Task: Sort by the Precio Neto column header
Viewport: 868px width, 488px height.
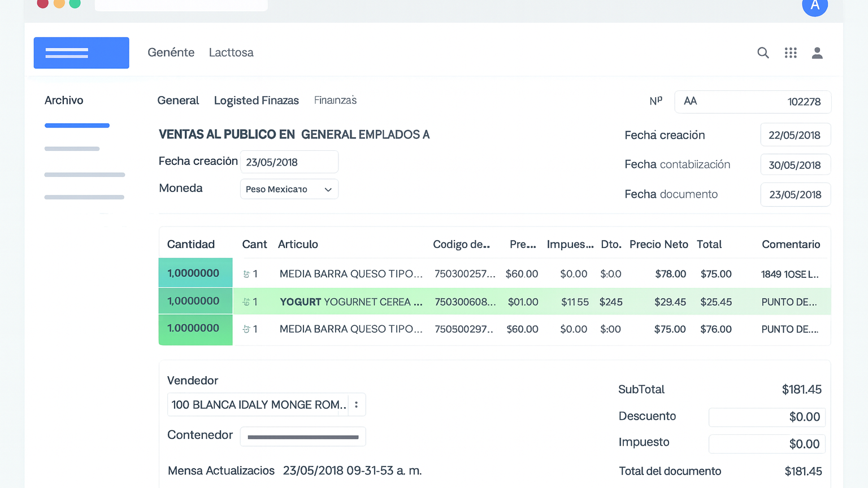Action: tap(658, 245)
